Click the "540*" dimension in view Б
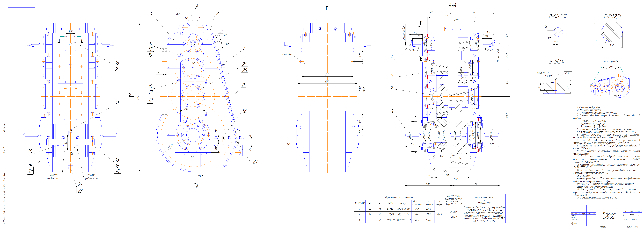Screen dimensions: 644x228 (327, 75)
